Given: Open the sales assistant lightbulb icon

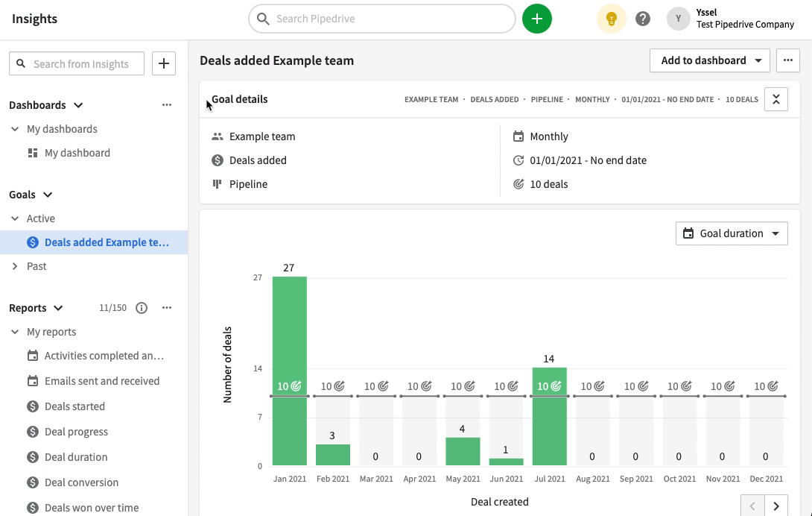Looking at the screenshot, I should (x=612, y=19).
